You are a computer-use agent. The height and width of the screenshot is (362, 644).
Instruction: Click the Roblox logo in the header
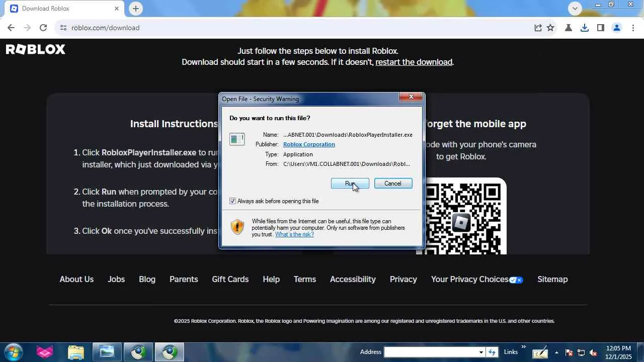pos(36,49)
